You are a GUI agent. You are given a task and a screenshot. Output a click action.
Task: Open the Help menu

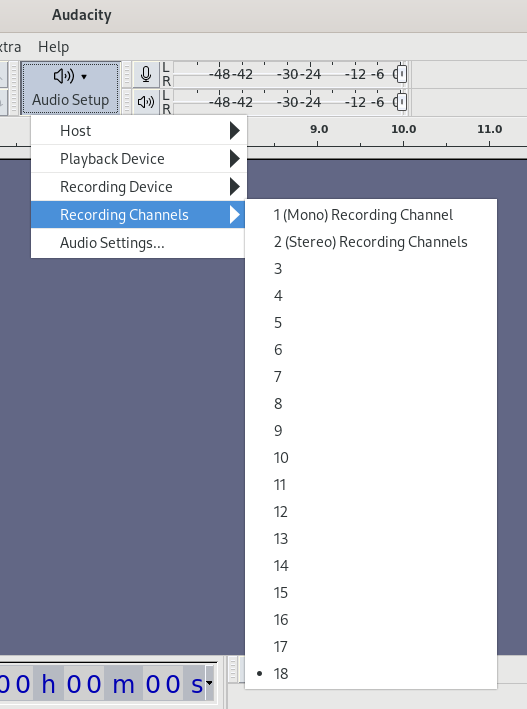[x=53, y=47]
